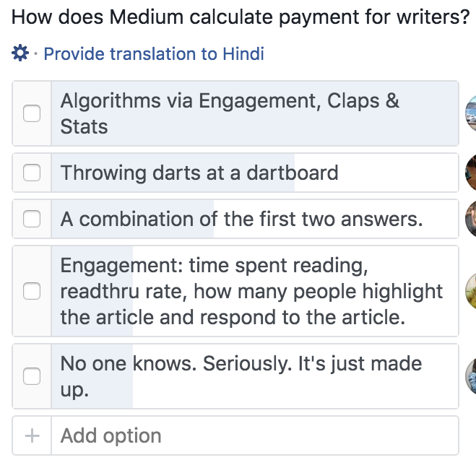The width and height of the screenshot is (476, 460).
Task: Tick the Throwing darts at a dartboard checkbox
Action: [32, 173]
